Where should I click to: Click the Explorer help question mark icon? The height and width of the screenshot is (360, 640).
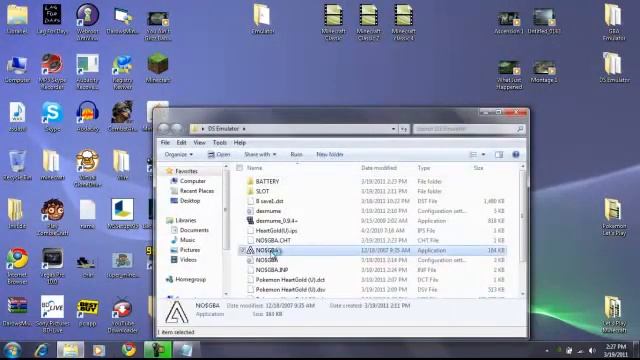point(516,154)
